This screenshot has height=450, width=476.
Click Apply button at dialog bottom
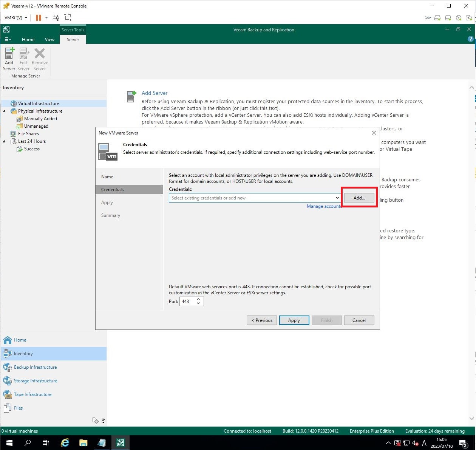(x=294, y=320)
